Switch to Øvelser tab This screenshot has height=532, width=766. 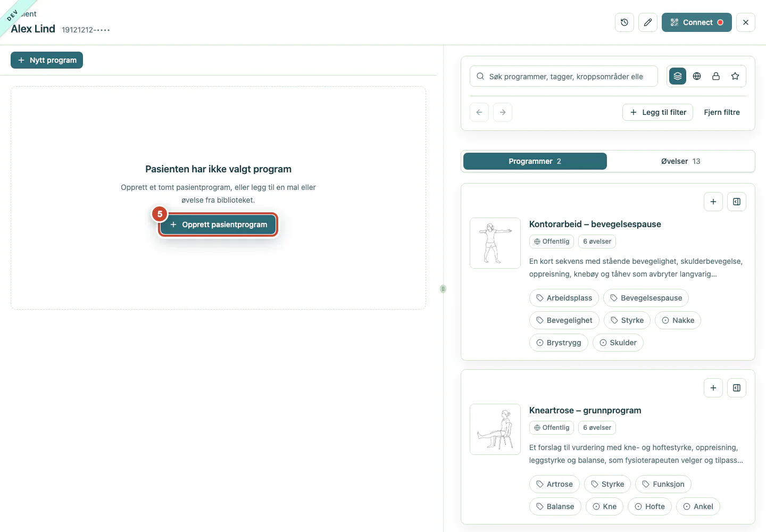681,161
